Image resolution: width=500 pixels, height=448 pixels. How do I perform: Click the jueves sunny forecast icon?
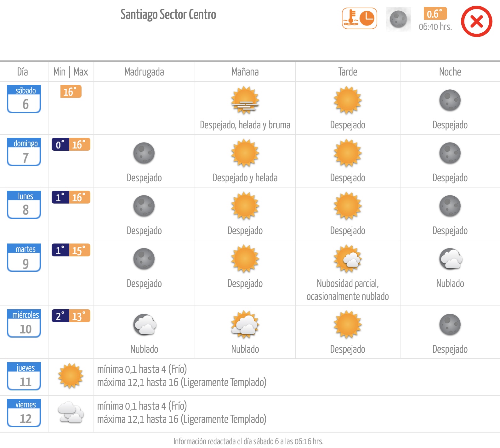point(71,376)
